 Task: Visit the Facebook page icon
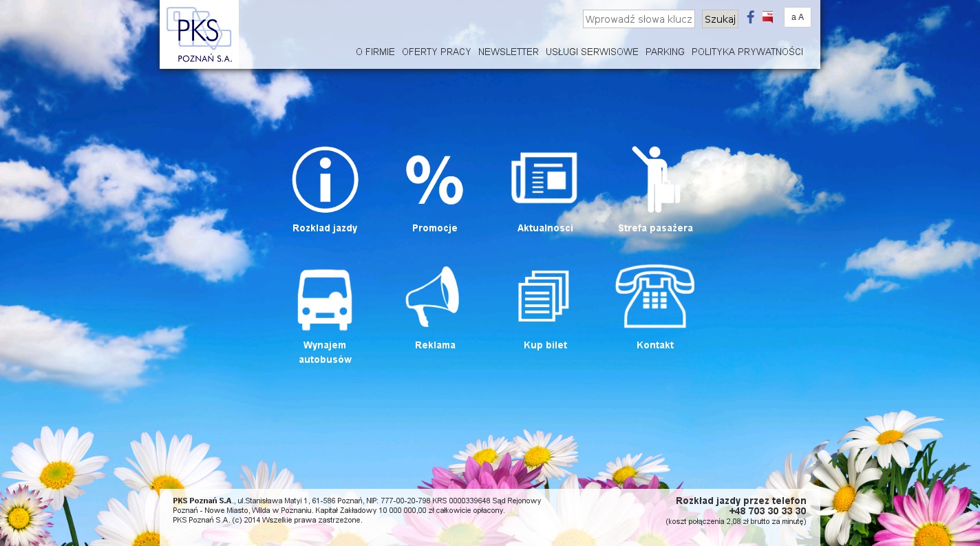tap(751, 17)
